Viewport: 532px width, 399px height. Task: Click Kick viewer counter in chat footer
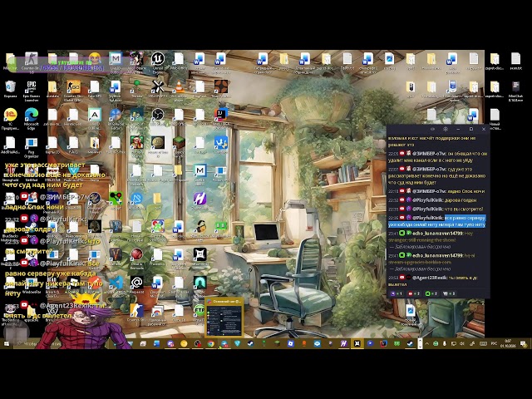[431, 293]
